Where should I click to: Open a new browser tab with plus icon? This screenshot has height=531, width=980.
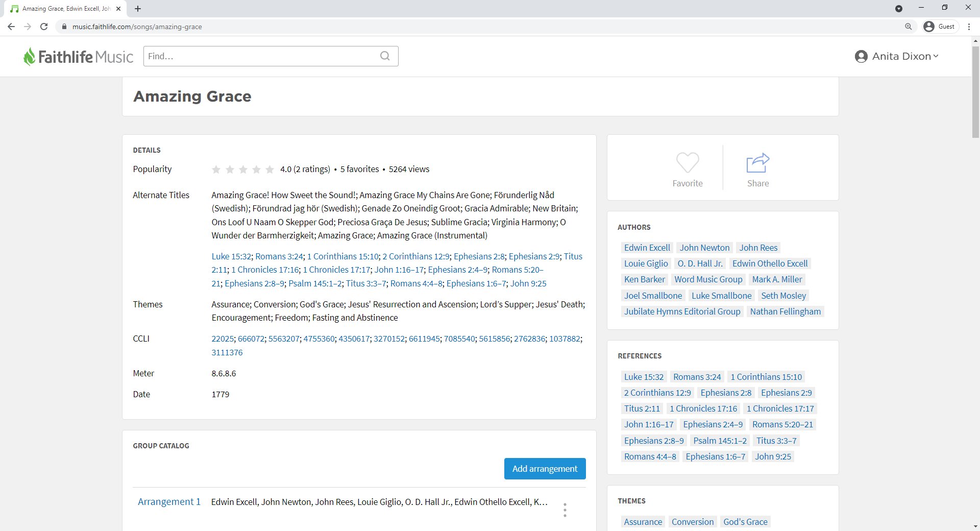138,9
